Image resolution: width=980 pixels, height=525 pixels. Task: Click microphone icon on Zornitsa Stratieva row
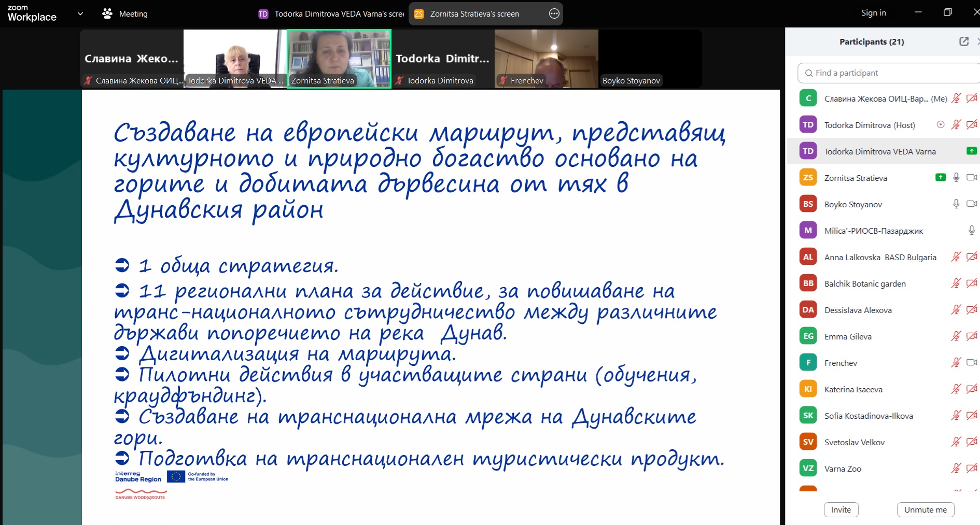pyautogui.click(x=956, y=178)
